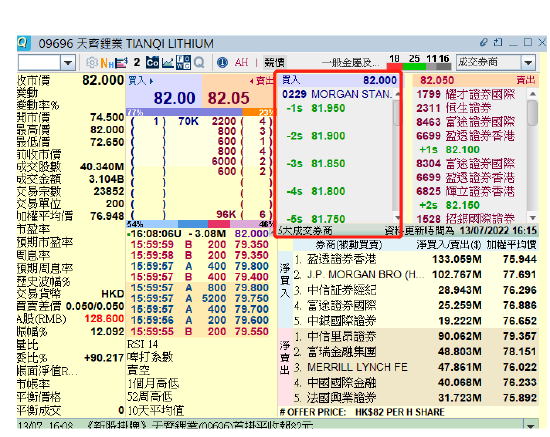The image size is (550, 437).
Task: Click the 競價 auction button
Action: tap(274, 62)
